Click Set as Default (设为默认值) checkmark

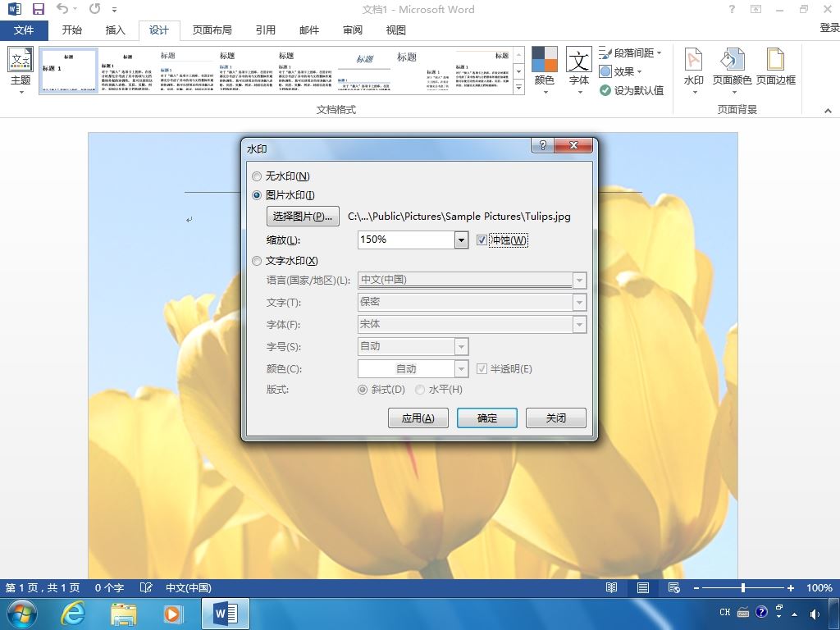pyautogui.click(x=632, y=90)
